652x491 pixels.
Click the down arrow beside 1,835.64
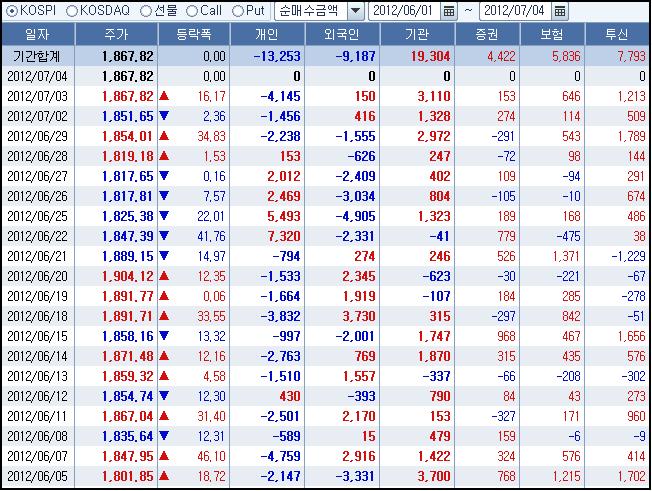point(164,435)
